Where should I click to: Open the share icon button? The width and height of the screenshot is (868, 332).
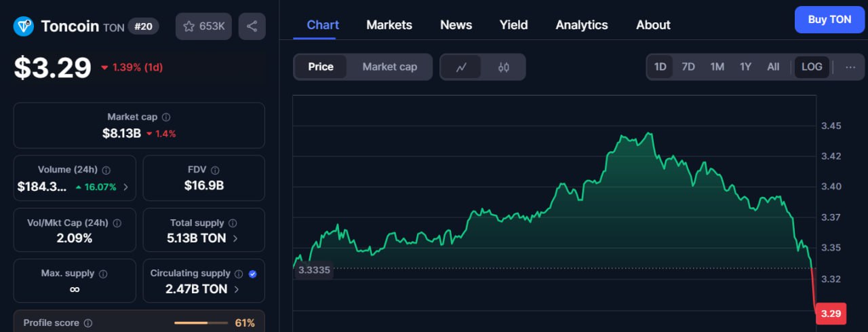click(252, 26)
